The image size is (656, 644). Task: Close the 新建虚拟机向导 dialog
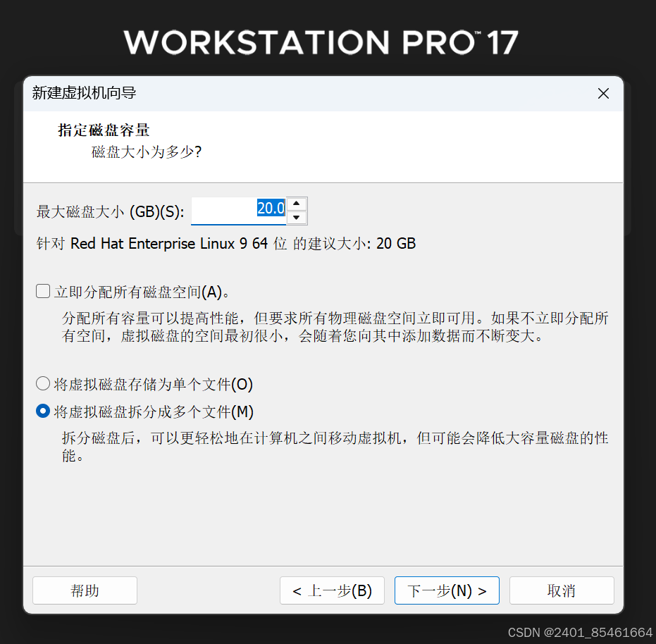603,93
